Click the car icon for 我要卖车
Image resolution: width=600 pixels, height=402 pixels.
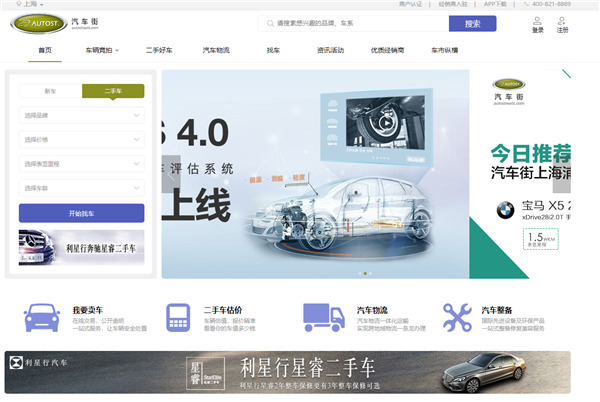point(42,317)
